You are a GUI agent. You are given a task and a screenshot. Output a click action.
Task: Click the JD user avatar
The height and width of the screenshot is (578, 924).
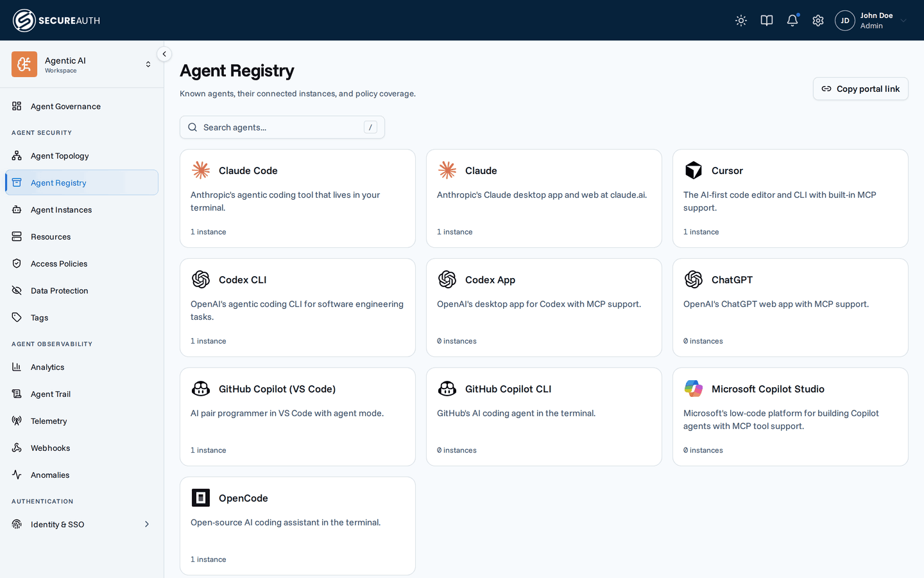tap(845, 21)
